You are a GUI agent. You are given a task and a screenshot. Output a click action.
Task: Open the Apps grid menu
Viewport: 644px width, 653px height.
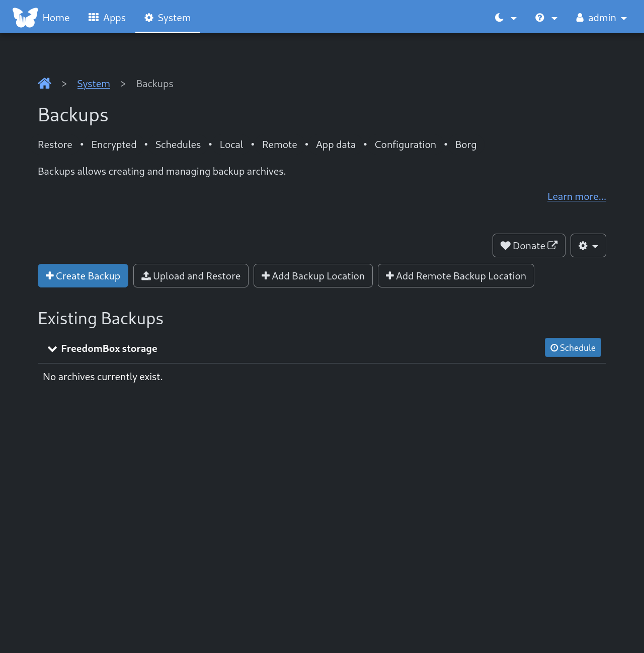click(107, 18)
